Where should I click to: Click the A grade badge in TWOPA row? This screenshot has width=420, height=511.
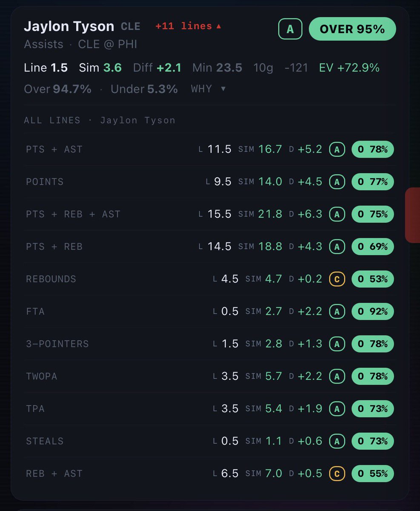337,376
